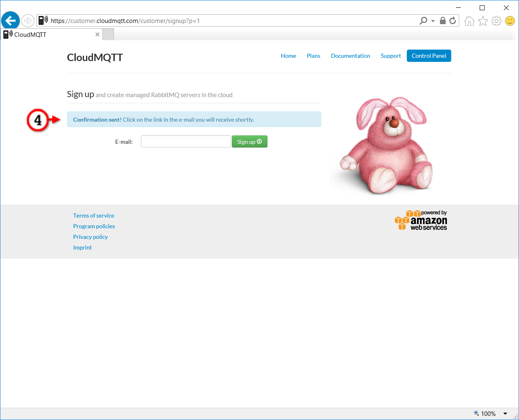Click the 100% zoom level text
Image resolution: width=519 pixels, height=420 pixels.
click(488, 414)
